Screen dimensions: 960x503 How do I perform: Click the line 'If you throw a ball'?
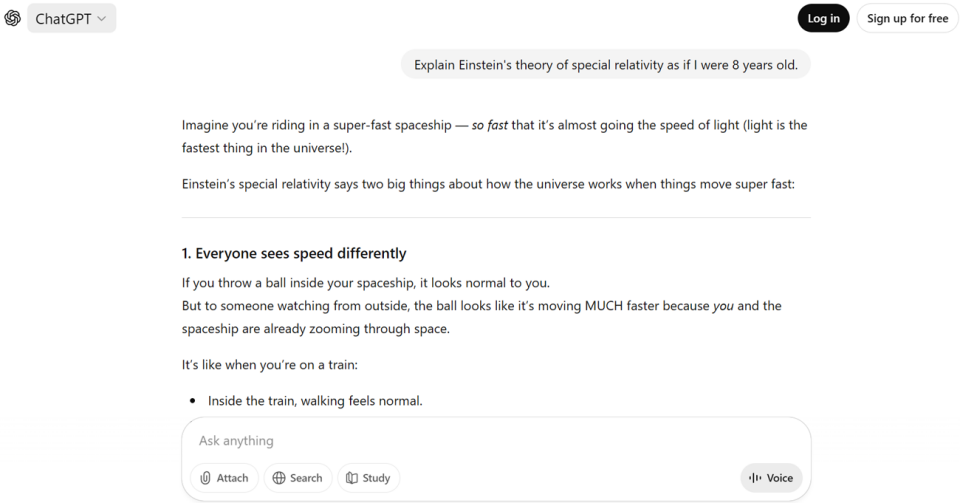click(x=365, y=282)
